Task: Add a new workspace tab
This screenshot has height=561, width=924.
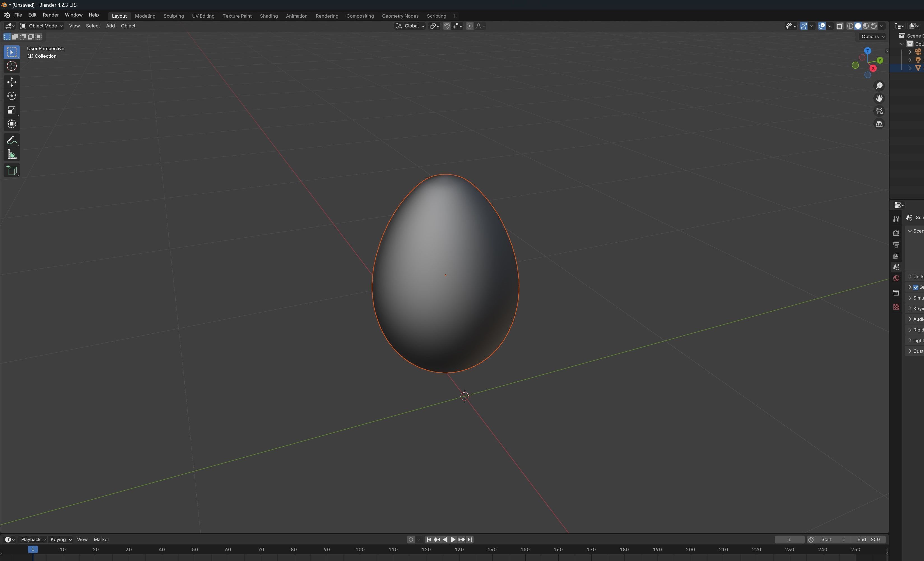Action: coord(454,16)
